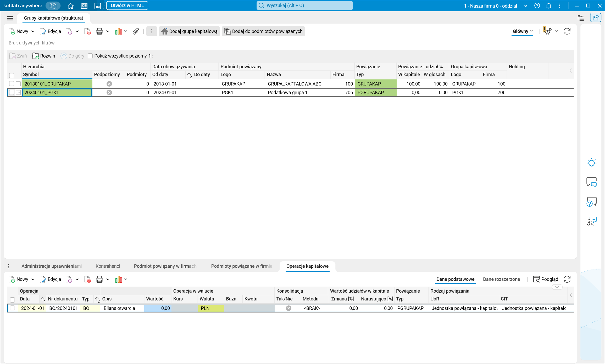The height and width of the screenshot is (364, 605).
Task: Open the company selector dropdown
Action: [x=526, y=6]
